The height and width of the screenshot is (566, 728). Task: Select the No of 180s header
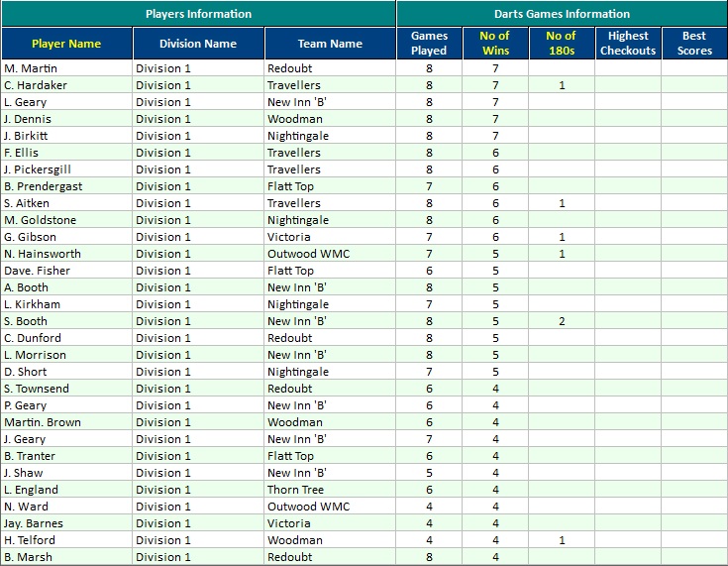[x=561, y=44]
